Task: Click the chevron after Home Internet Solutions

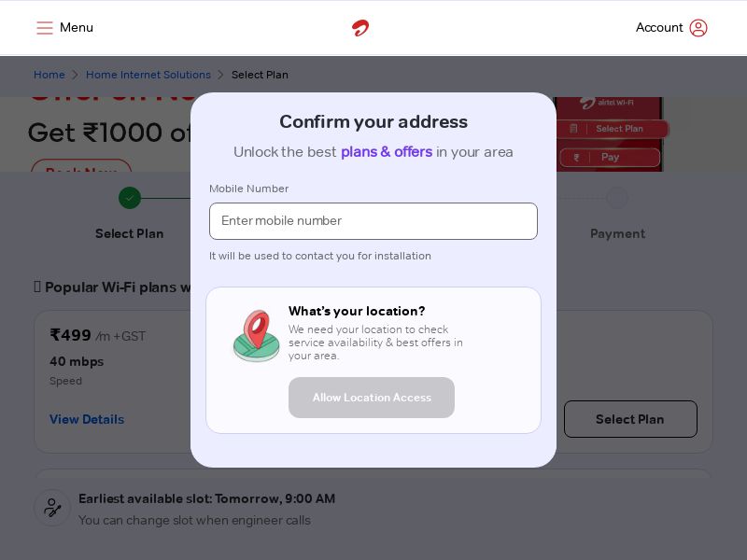Action: (x=220, y=75)
